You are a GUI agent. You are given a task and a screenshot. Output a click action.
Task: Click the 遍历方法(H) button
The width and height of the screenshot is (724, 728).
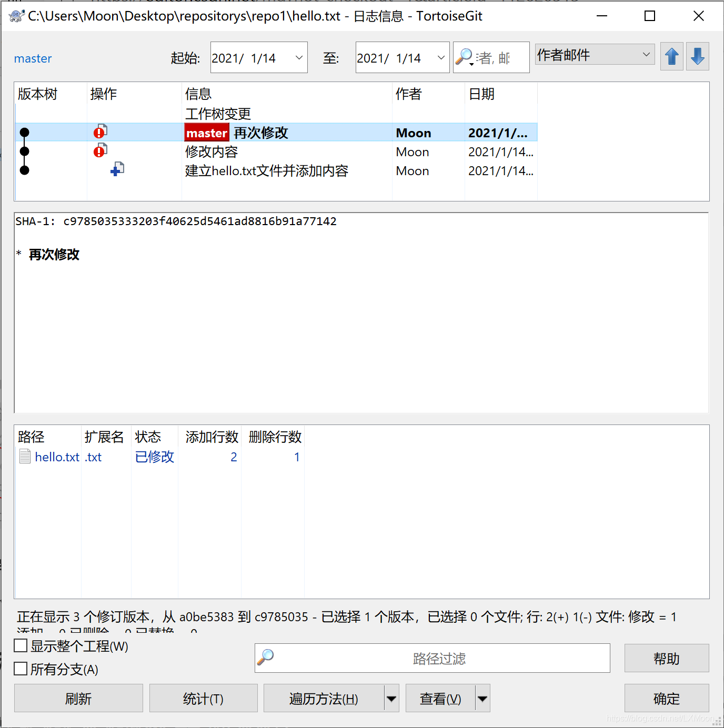(x=324, y=698)
